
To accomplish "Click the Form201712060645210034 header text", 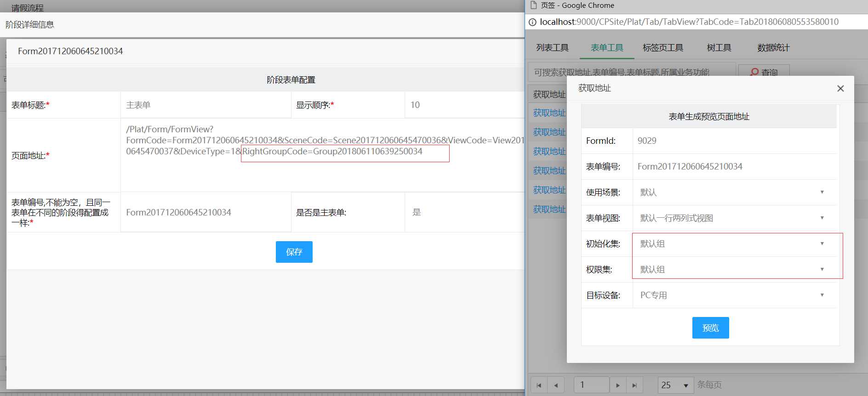I will point(70,51).
